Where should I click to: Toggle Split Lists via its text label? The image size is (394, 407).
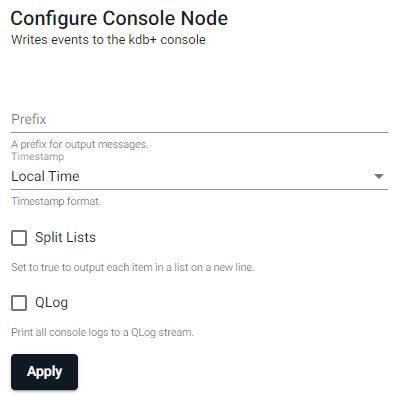(65, 238)
